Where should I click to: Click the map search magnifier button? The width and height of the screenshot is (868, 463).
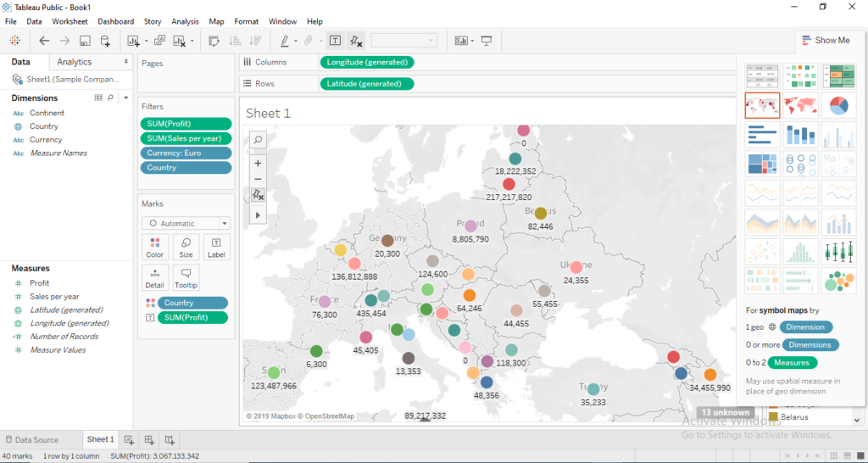[x=258, y=140]
